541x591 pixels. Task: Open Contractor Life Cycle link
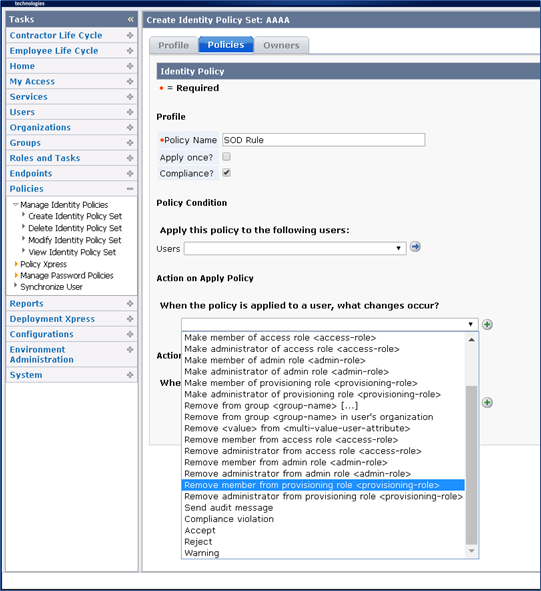tap(56, 35)
